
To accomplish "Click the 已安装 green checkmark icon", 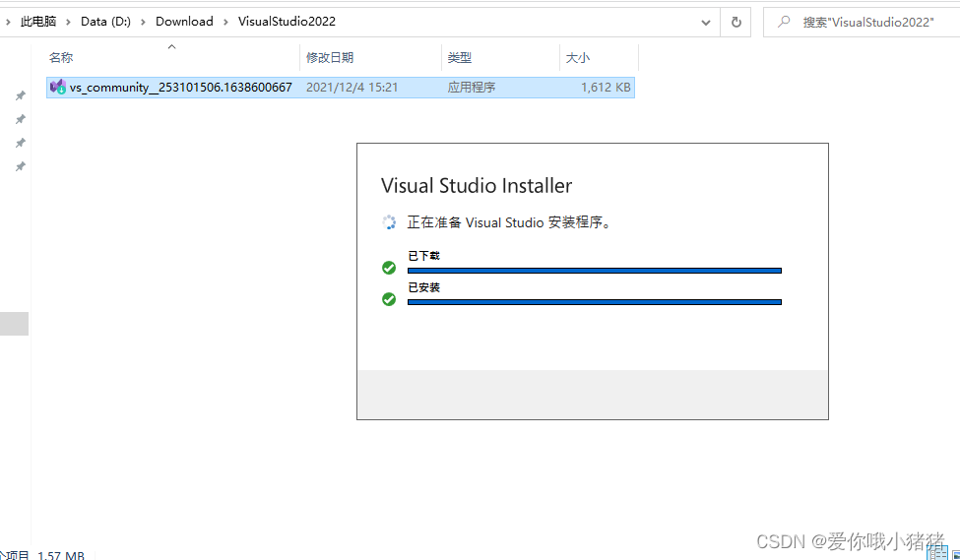I will coord(389,299).
